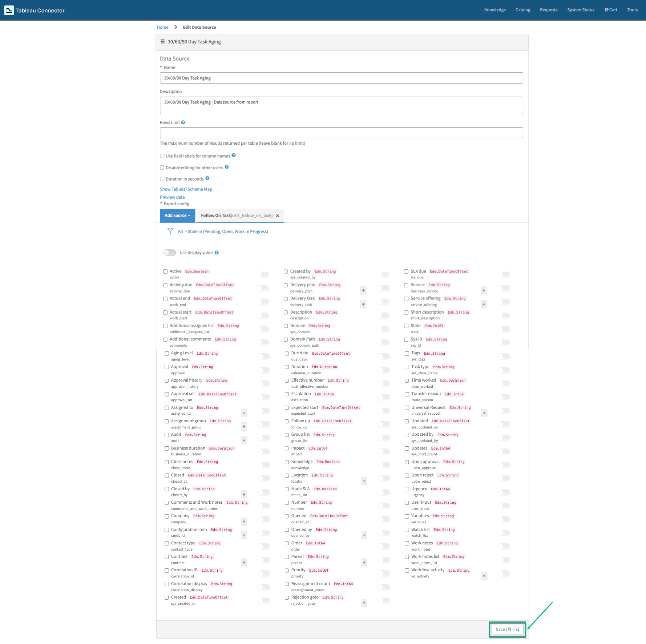This screenshot has height=644, width=646.
Task: Open Show Table(s) Schema Map
Action: (186, 189)
